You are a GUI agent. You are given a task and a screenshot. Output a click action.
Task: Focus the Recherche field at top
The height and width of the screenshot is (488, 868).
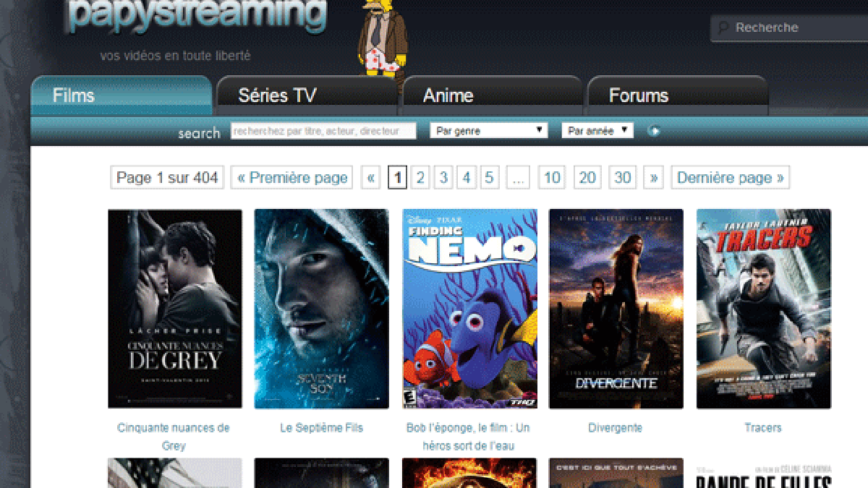pos(790,28)
